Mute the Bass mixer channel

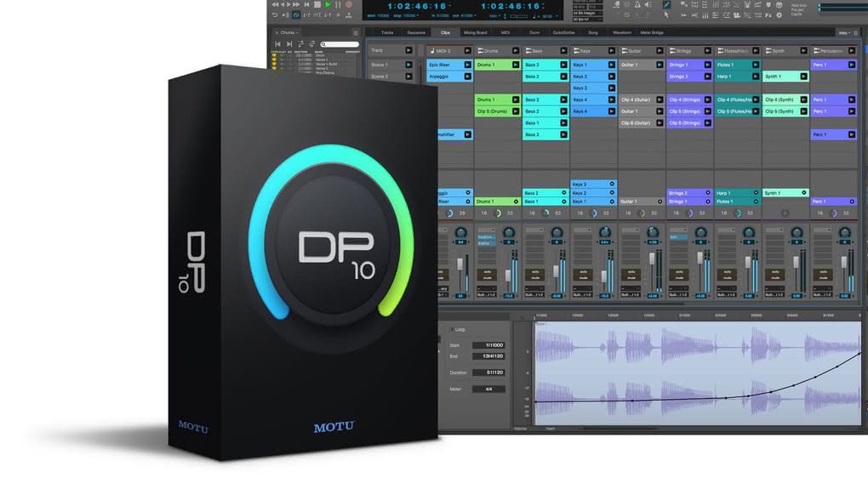534,278
